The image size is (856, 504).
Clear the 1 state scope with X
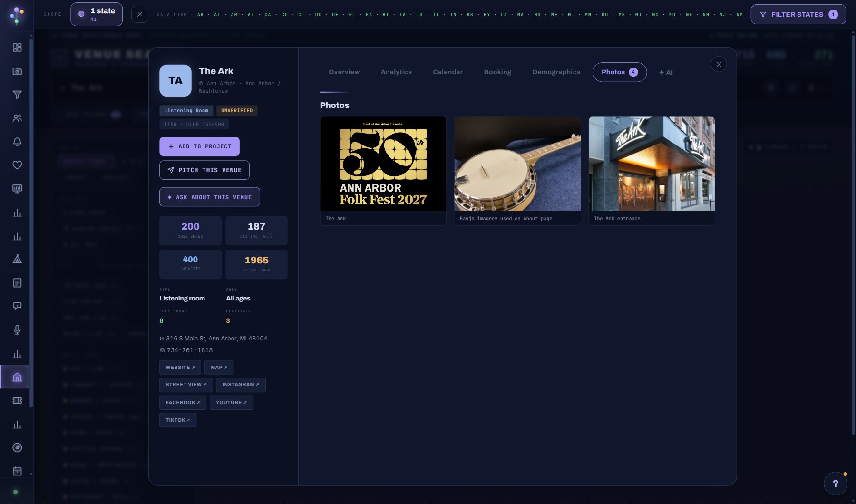(x=139, y=14)
